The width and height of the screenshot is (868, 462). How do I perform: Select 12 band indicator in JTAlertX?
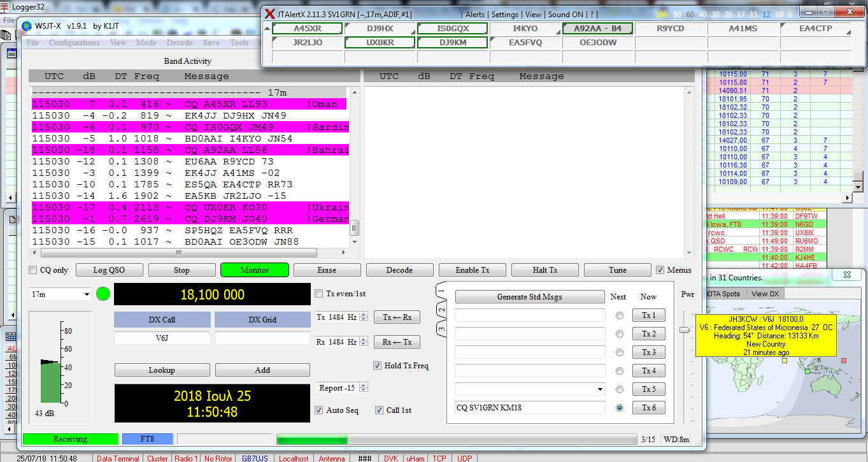(765, 15)
